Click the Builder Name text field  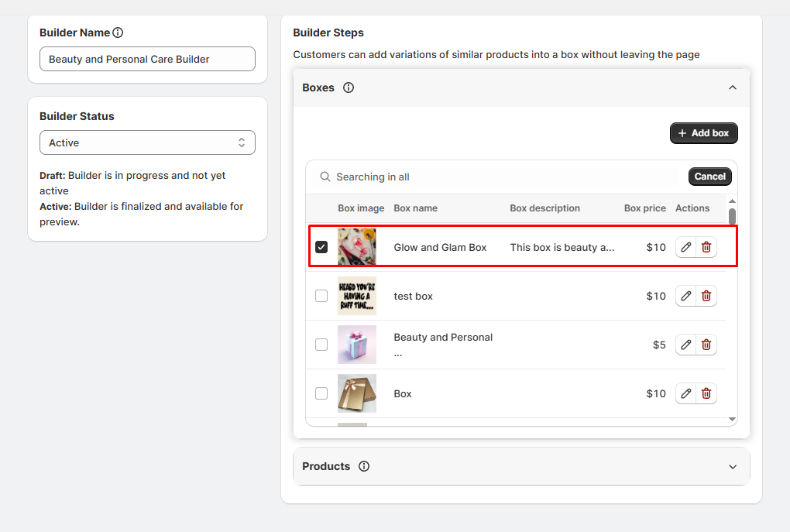click(147, 59)
